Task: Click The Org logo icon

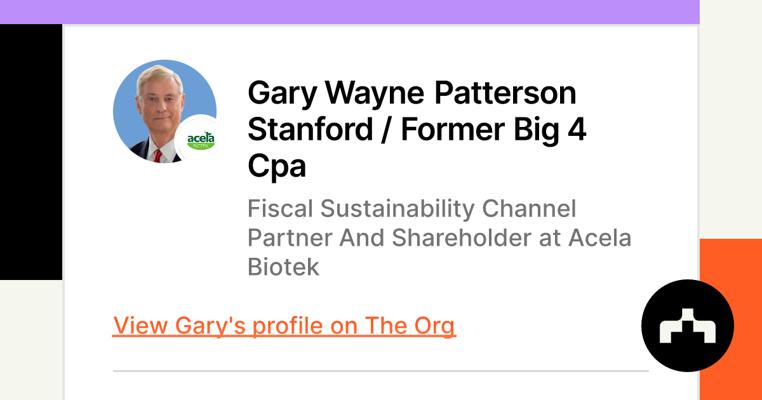Action: tap(687, 327)
